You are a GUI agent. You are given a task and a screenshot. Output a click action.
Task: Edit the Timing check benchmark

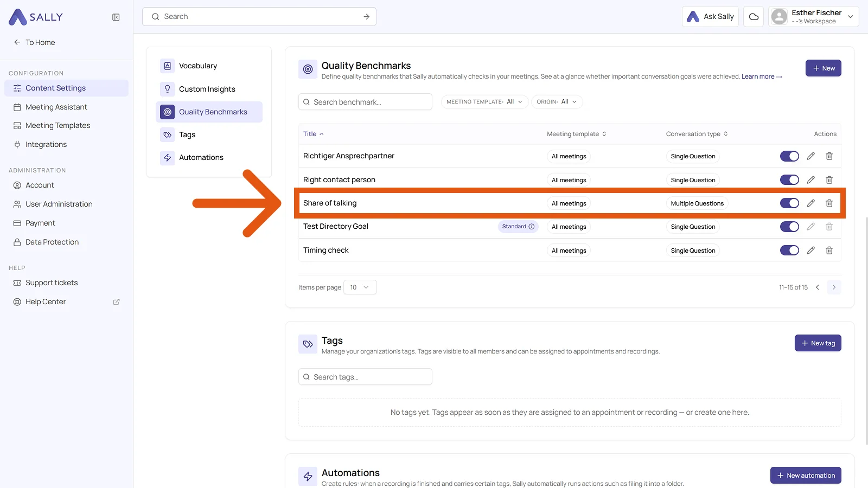pyautogui.click(x=810, y=251)
